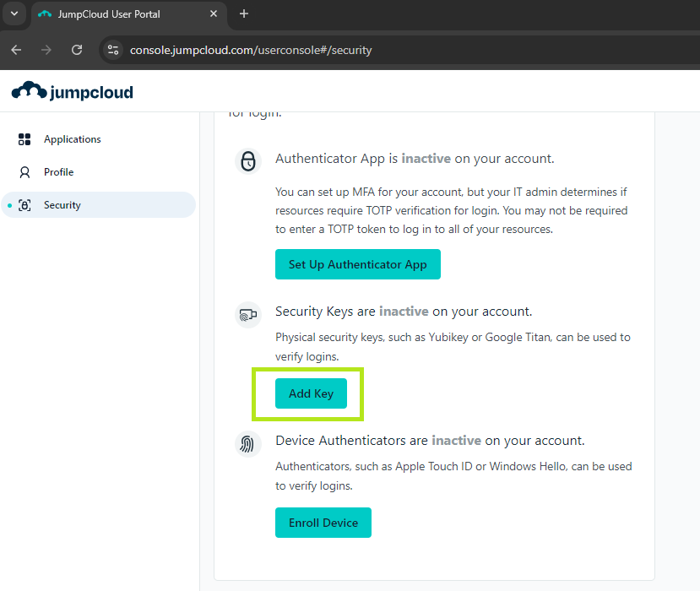This screenshot has height=591, width=700.
Task: Click the 'You can set up MFA' paragraph
Action: 452,210
